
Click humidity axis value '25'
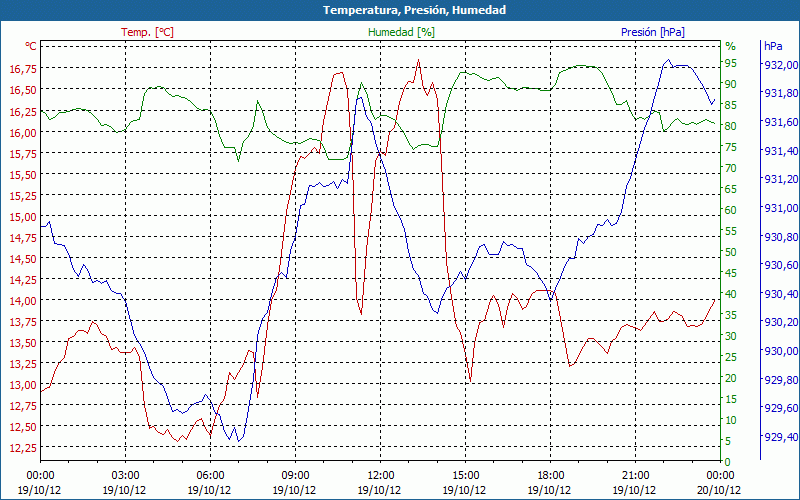click(731, 357)
